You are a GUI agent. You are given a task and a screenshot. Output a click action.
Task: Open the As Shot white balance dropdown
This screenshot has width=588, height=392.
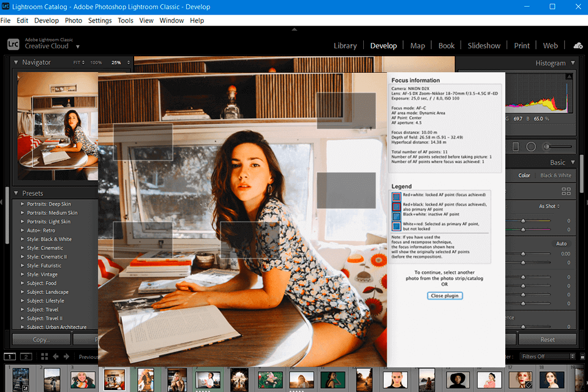click(x=549, y=206)
